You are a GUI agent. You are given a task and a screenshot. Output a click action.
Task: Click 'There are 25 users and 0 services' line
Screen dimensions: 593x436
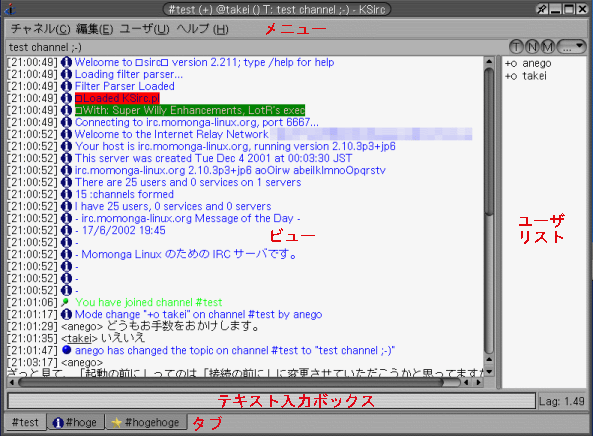pos(188,182)
